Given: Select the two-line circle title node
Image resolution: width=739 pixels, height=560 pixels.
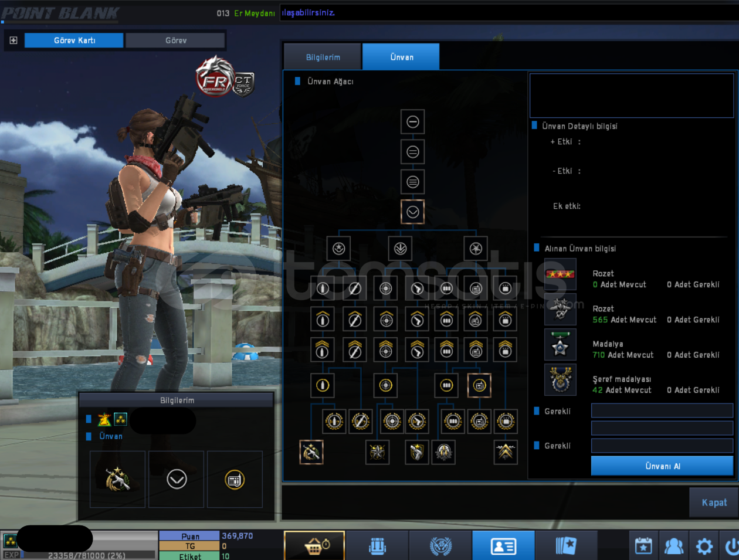Looking at the screenshot, I should [413, 152].
